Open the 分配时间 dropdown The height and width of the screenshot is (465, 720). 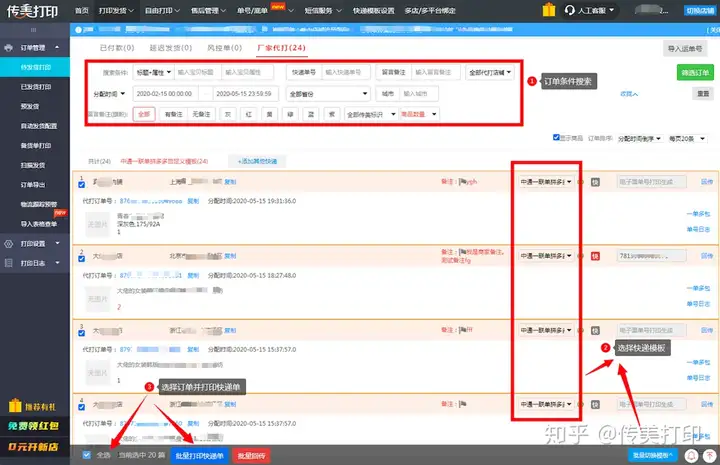pos(109,94)
